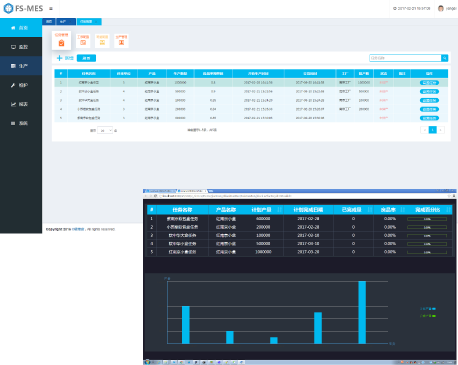Image resolution: width=458 pixels, height=365 pixels.
Task: Open the 维护 wrench item in the sidebar
Action: [x=21, y=85]
